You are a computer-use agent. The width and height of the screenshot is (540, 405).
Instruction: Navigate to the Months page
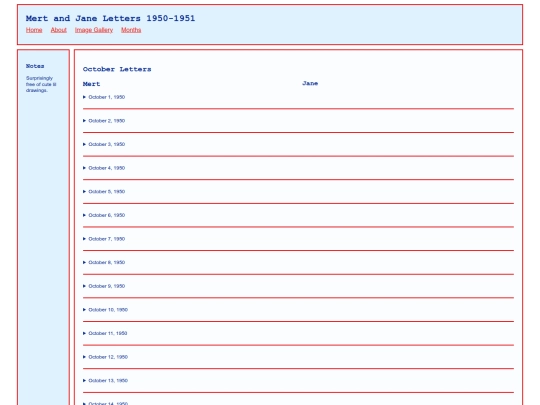pos(131,30)
